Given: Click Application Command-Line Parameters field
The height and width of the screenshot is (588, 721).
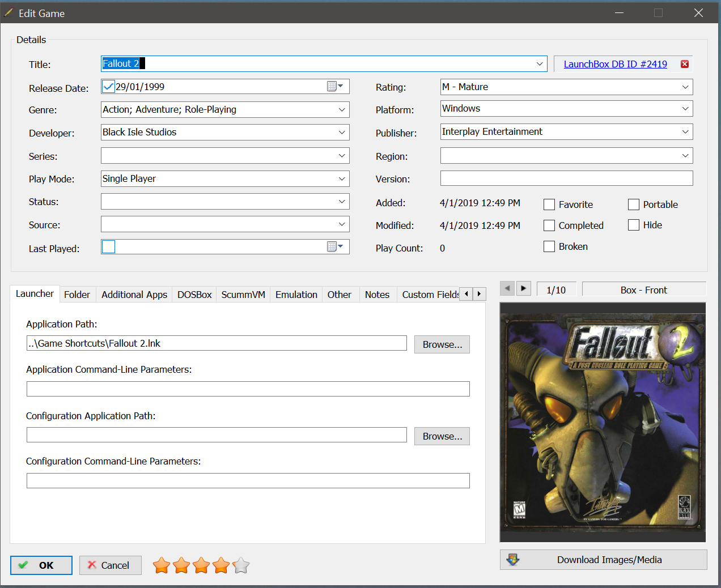Looking at the screenshot, I should 248,389.
